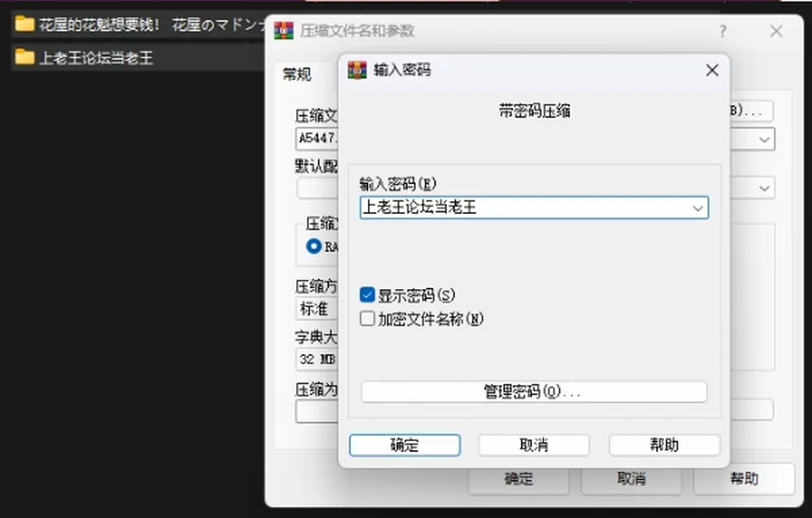
Task: Select the 花屋的花魁想要钱 folder icon
Action: coord(25,24)
